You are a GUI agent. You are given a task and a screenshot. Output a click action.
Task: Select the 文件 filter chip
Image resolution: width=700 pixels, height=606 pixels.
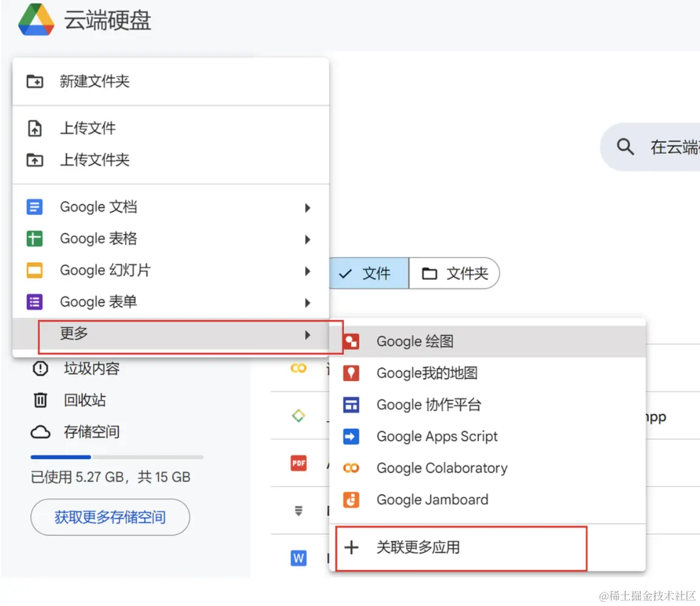[x=369, y=273]
